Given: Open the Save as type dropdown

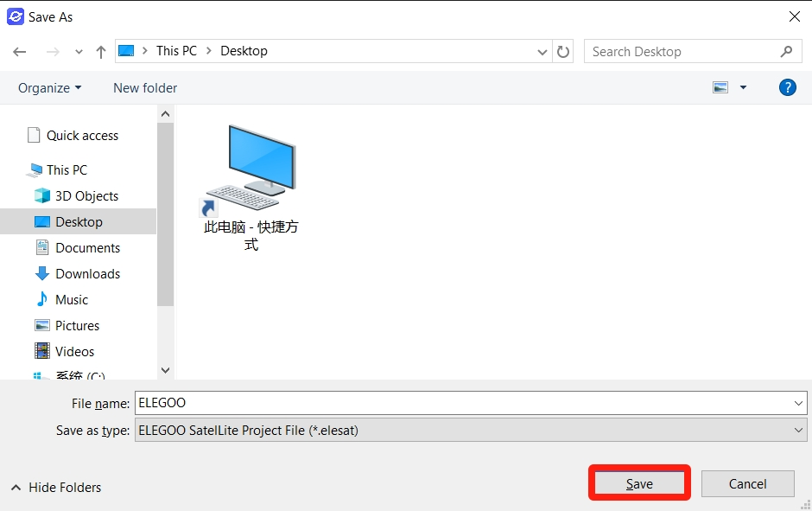Looking at the screenshot, I should [x=798, y=430].
